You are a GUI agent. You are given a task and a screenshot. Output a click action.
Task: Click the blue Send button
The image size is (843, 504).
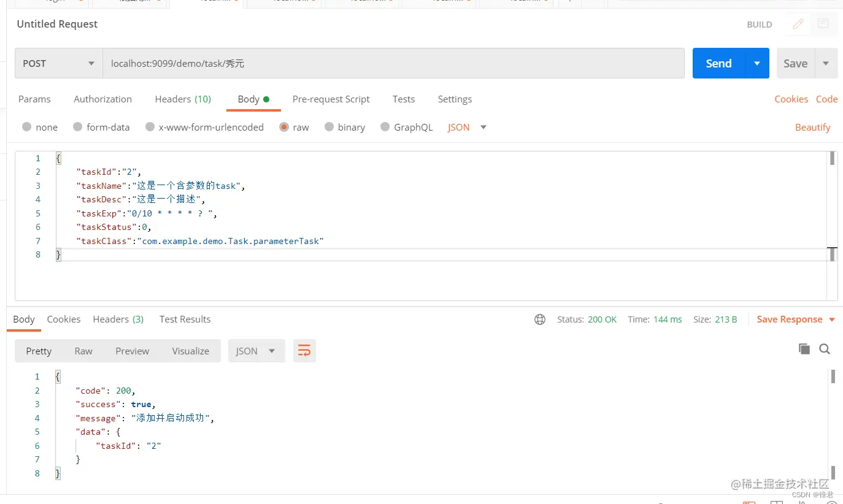tap(718, 63)
